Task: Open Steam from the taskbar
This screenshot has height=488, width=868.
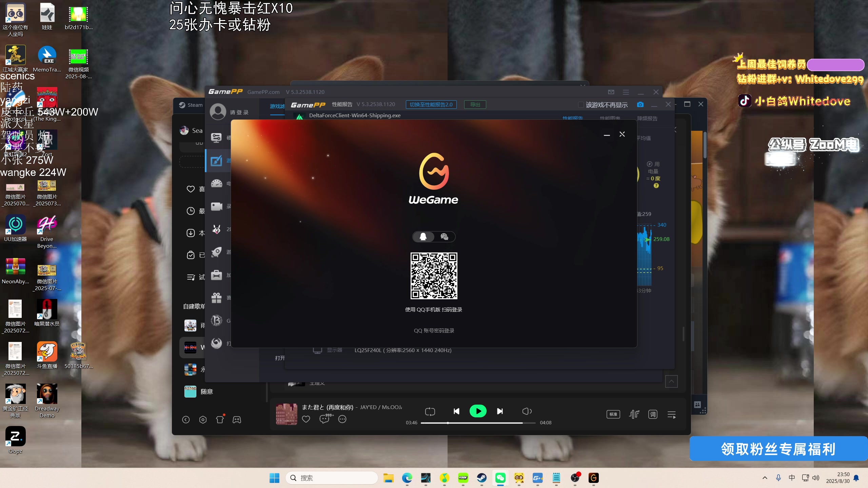Action: (481, 478)
